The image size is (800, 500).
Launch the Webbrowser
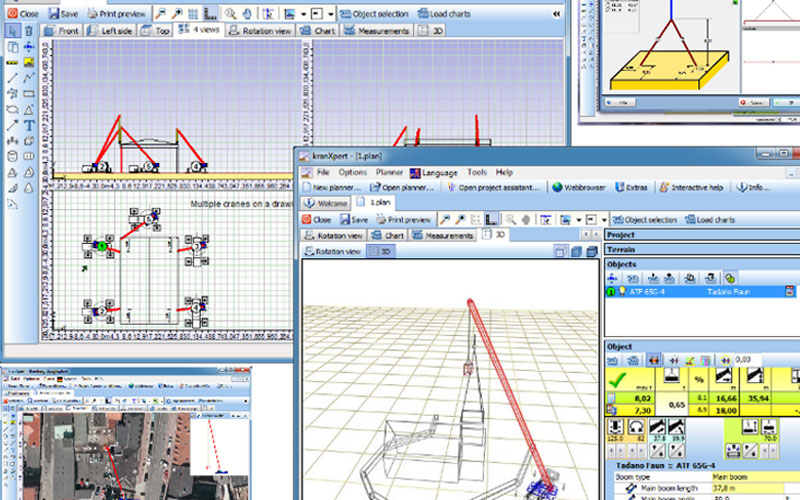(579, 187)
